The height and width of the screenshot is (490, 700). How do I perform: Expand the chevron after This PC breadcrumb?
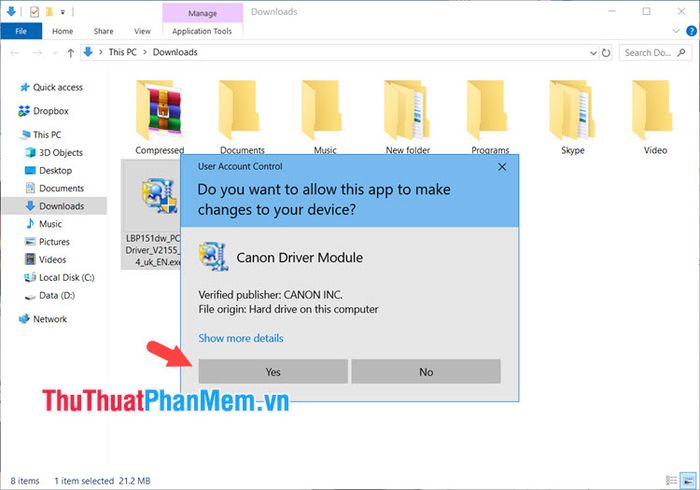pos(145,52)
